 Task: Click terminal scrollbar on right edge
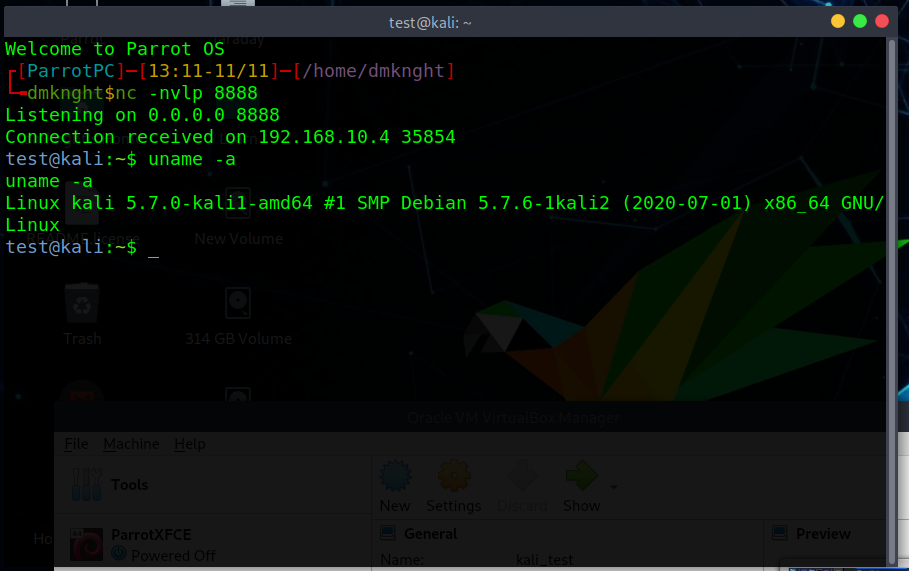[x=892, y=301]
